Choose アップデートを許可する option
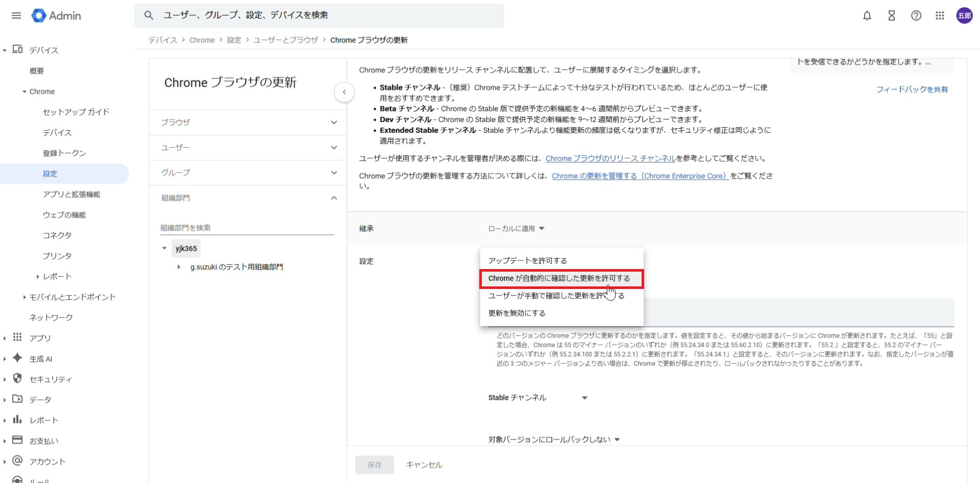The image size is (980, 483). tap(527, 261)
